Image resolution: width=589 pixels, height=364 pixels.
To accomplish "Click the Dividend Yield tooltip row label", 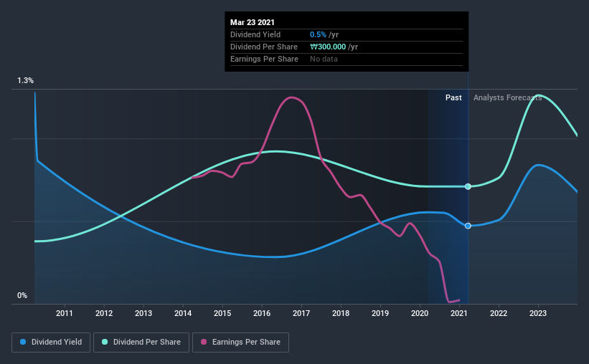I will (255, 34).
